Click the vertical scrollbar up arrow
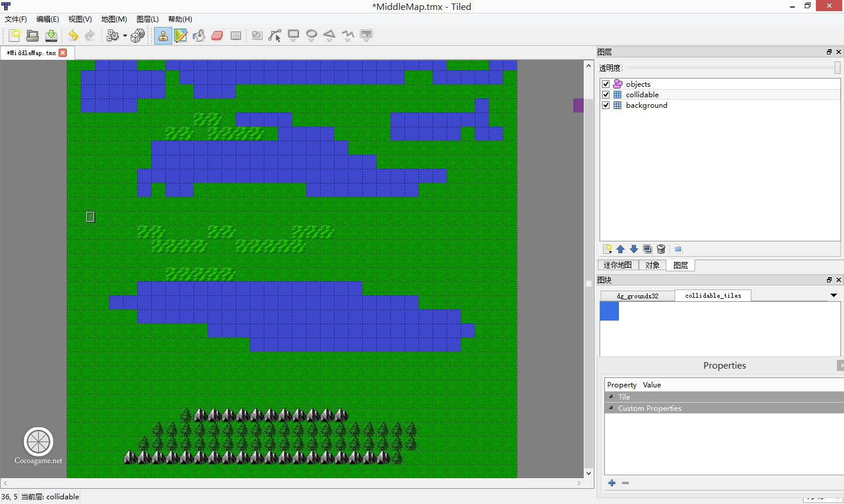The image size is (844, 504). coord(588,66)
